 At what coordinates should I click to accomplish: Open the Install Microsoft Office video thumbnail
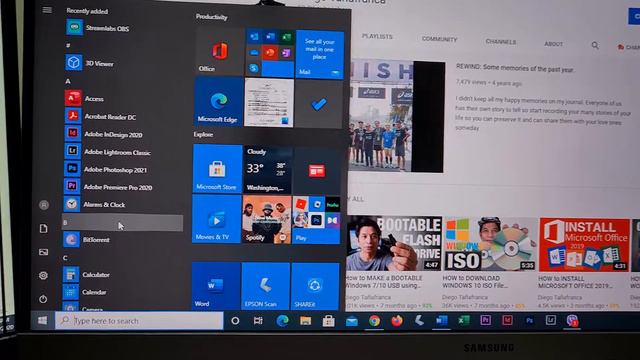tap(584, 244)
